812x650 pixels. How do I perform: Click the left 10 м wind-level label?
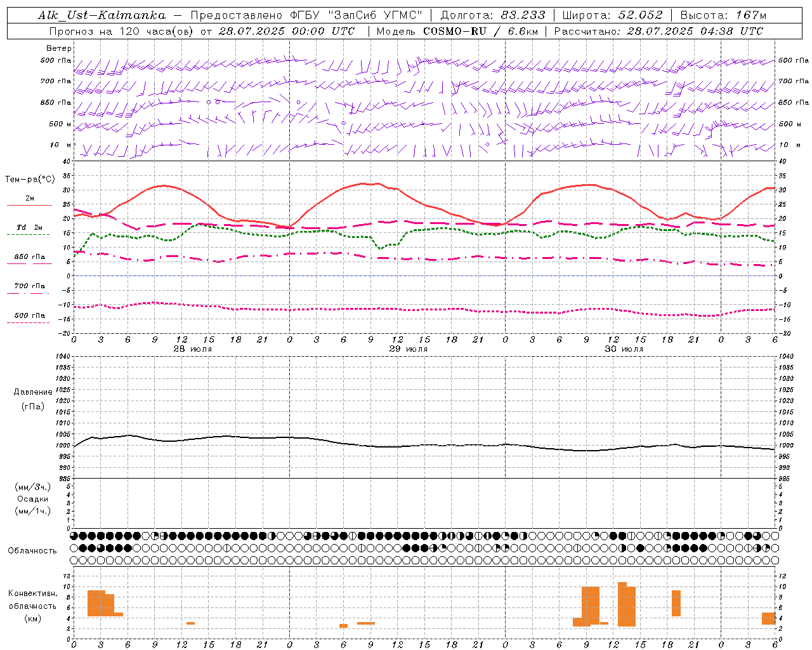point(61,145)
